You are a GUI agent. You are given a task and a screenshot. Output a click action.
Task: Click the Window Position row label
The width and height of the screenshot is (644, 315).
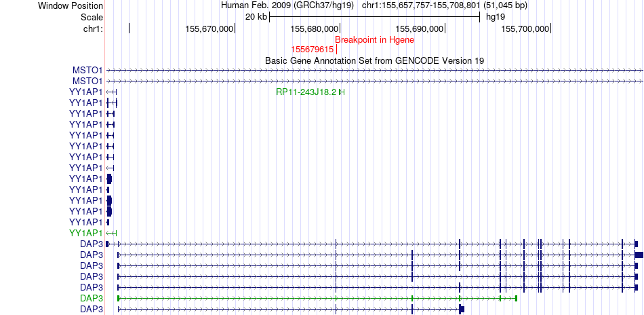point(71,5)
